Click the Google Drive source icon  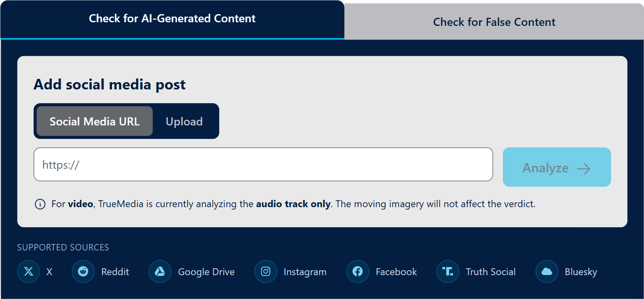click(x=160, y=271)
